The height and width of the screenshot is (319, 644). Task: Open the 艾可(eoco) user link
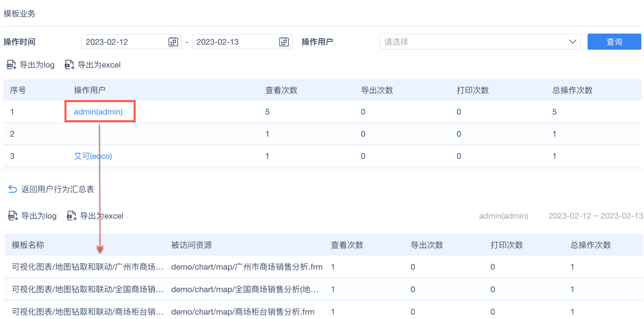(x=93, y=156)
